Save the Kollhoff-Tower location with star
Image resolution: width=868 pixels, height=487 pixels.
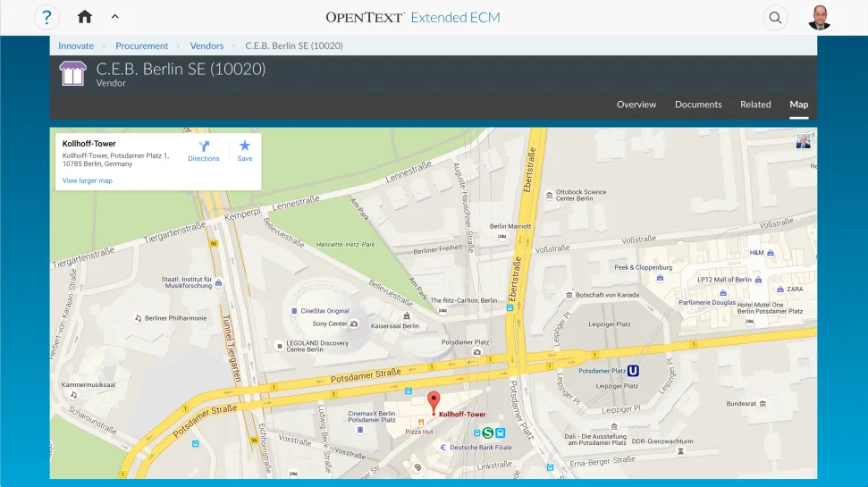click(245, 150)
